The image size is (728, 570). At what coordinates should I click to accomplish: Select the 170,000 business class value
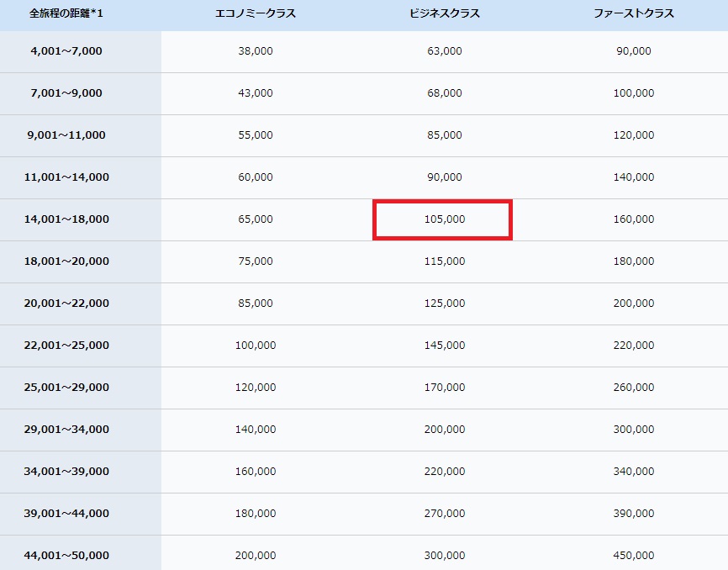coord(445,387)
